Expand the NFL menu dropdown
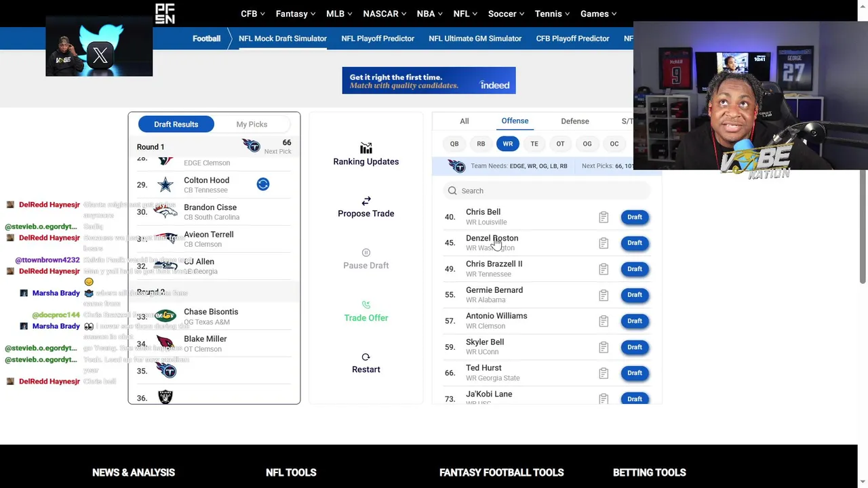 coord(466,14)
